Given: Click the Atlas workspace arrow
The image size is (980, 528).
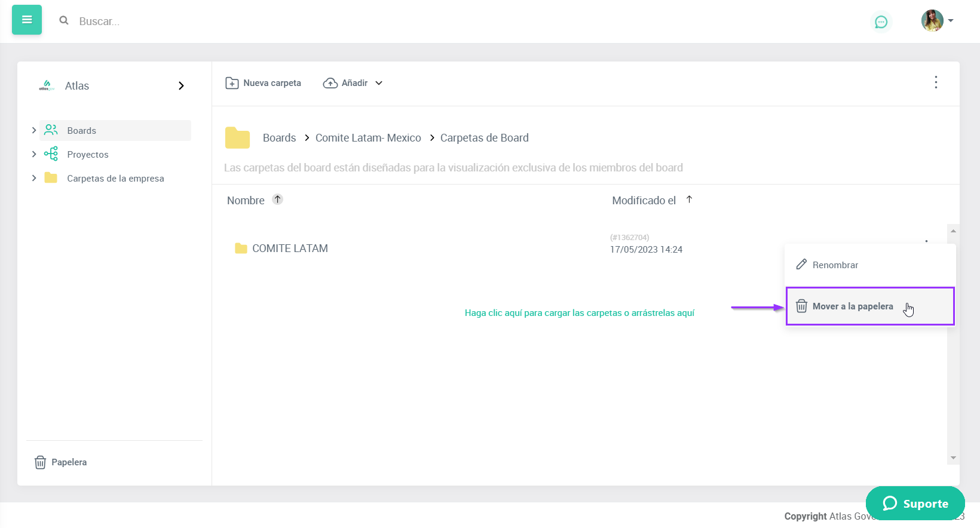Looking at the screenshot, I should (x=181, y=86).
